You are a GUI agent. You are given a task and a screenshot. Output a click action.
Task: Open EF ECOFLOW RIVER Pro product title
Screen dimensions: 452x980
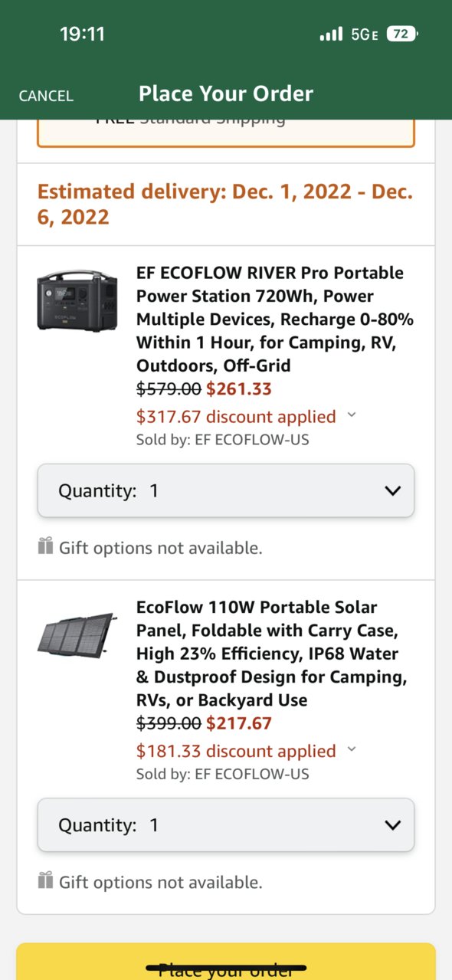point(275,320)
